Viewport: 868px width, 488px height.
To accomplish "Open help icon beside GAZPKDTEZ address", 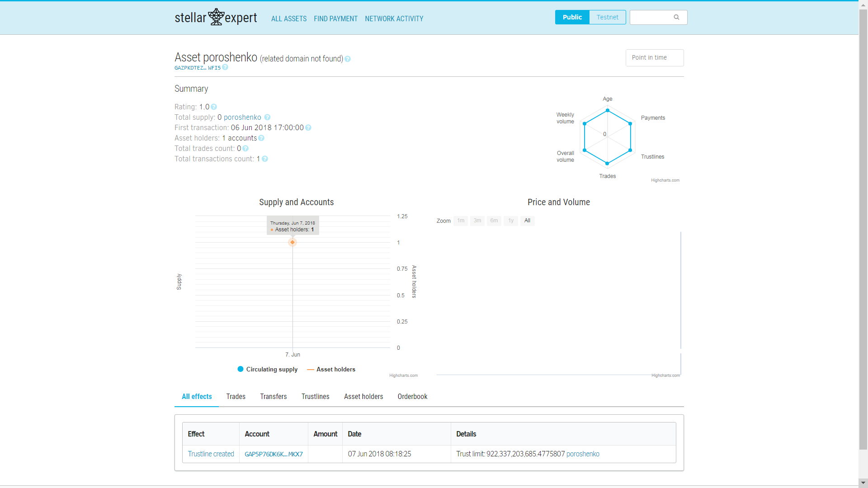I will click(x=225, y=67).
